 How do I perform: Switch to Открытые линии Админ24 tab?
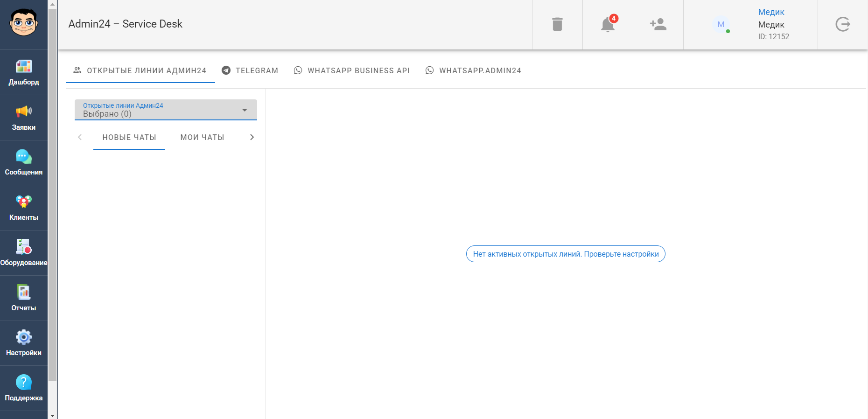(x=140, y=70)
